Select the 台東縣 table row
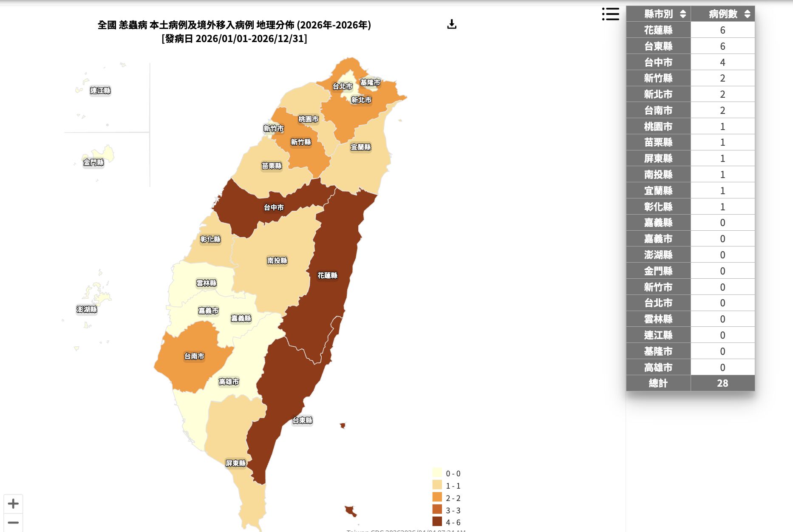The height and width of the screenshot is (532, 793). coord(690,46)
